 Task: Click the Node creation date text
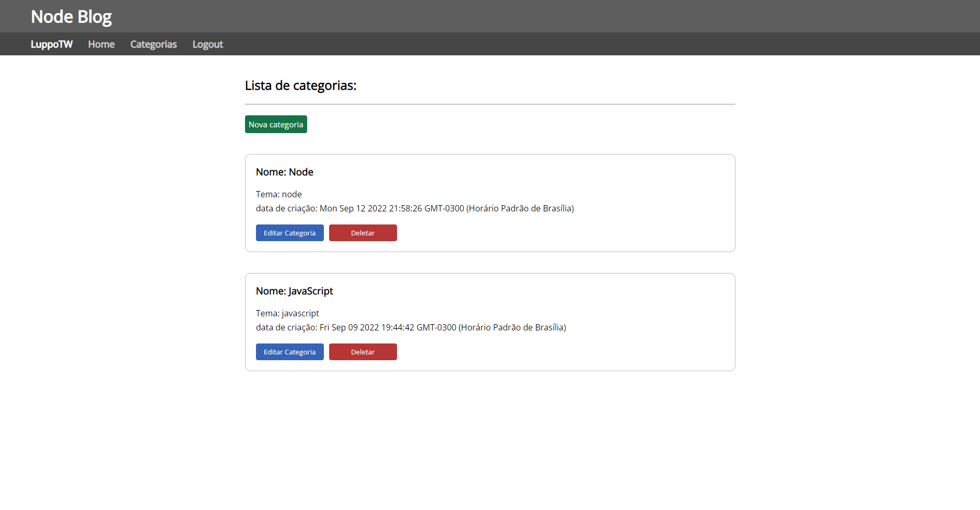(x=414, y=208)
